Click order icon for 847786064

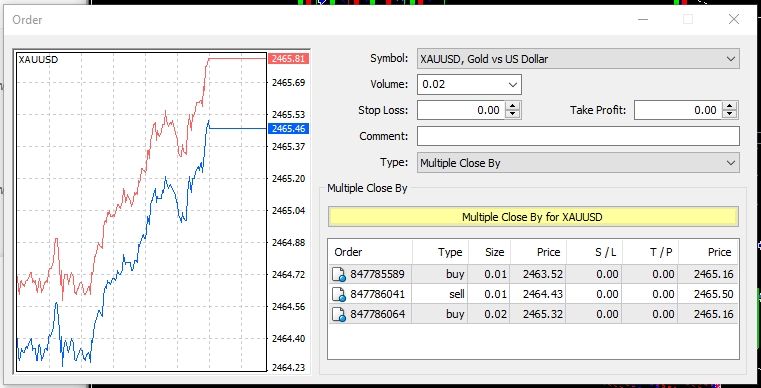[x=338, y=315]
